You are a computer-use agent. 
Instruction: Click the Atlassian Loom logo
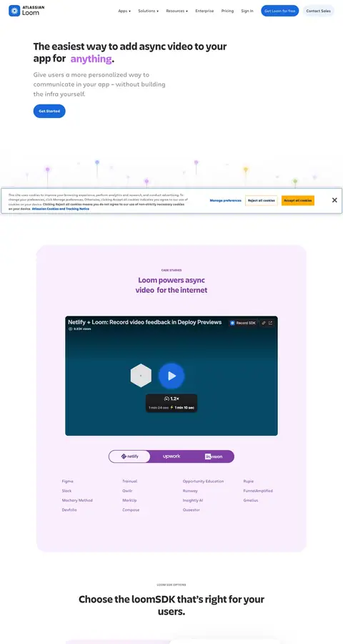26,11
